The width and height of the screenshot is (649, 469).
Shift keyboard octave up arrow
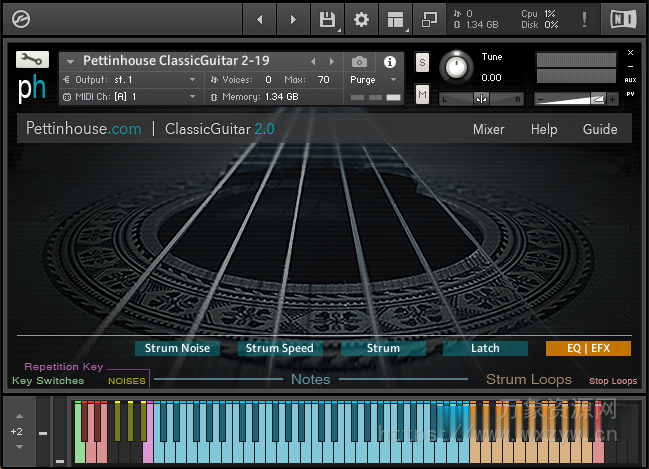point(19,416)
